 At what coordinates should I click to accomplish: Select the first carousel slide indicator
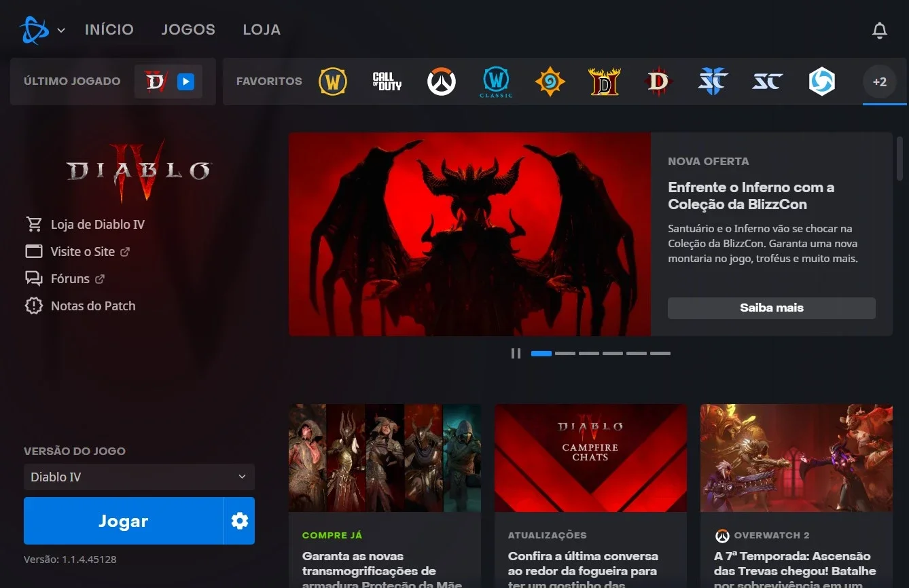click(x=541, y=353)
